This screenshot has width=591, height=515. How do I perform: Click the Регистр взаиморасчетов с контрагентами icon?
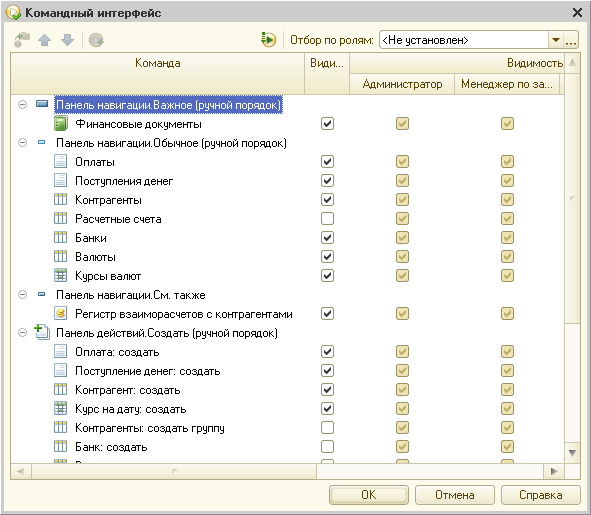60,313
